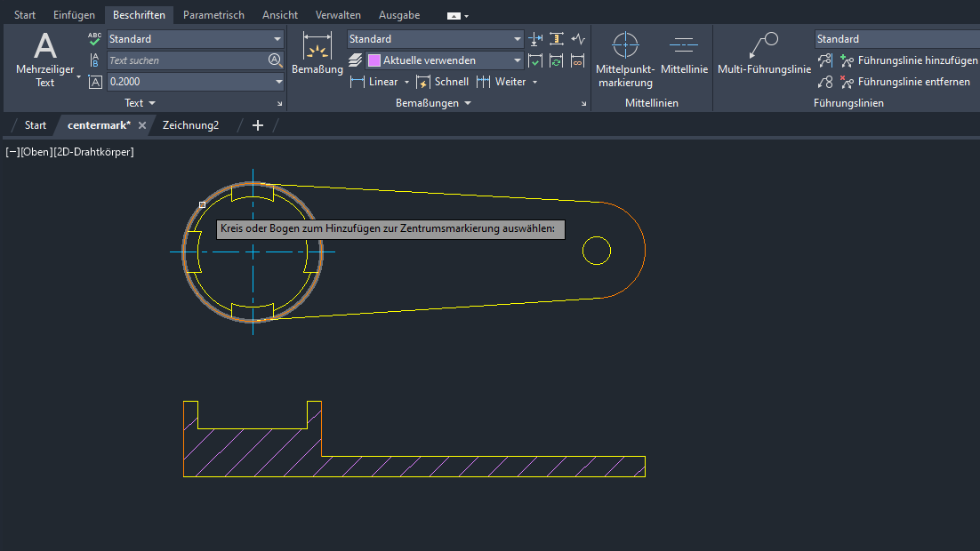
Task: Start the Multi-Führungslinie leader tool
Action: tap(764, 55)
